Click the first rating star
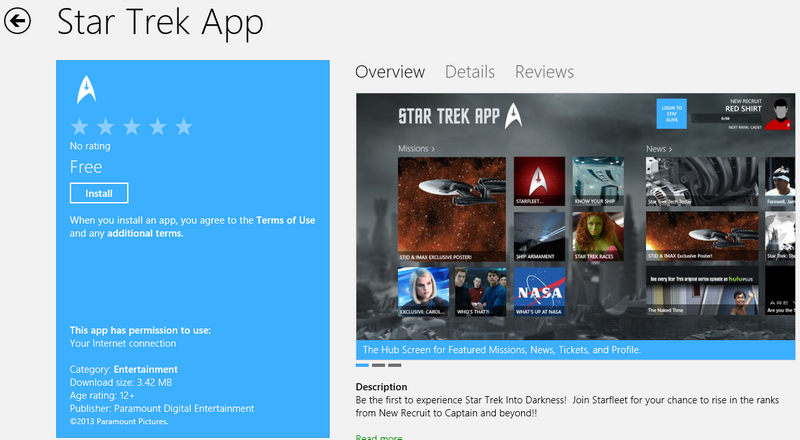 (80, 127)
